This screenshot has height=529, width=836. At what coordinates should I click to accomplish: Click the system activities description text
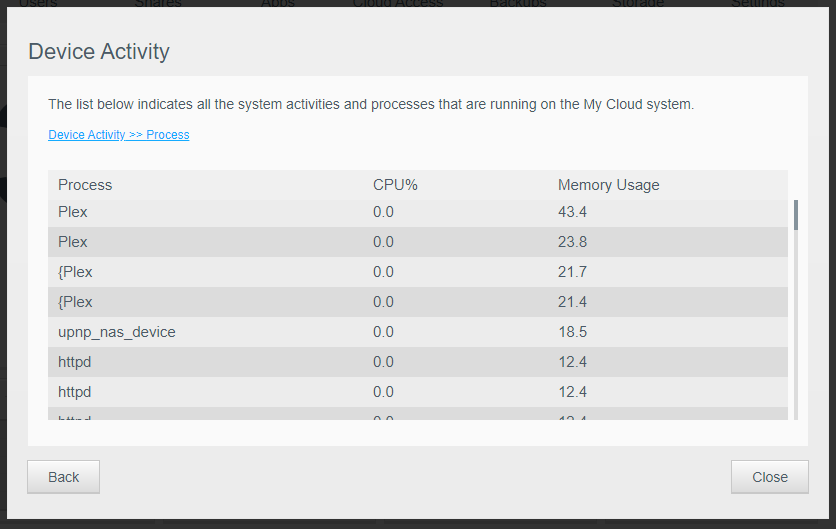[371, 104]
